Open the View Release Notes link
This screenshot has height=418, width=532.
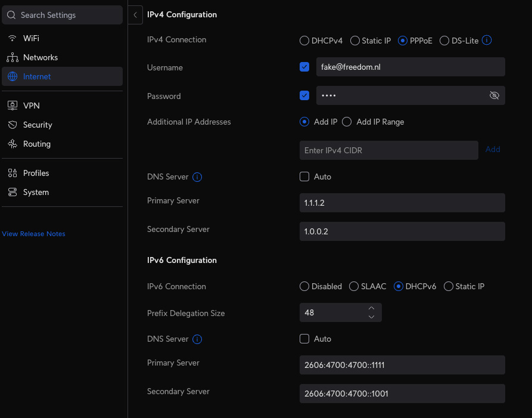tap(34, 234)
